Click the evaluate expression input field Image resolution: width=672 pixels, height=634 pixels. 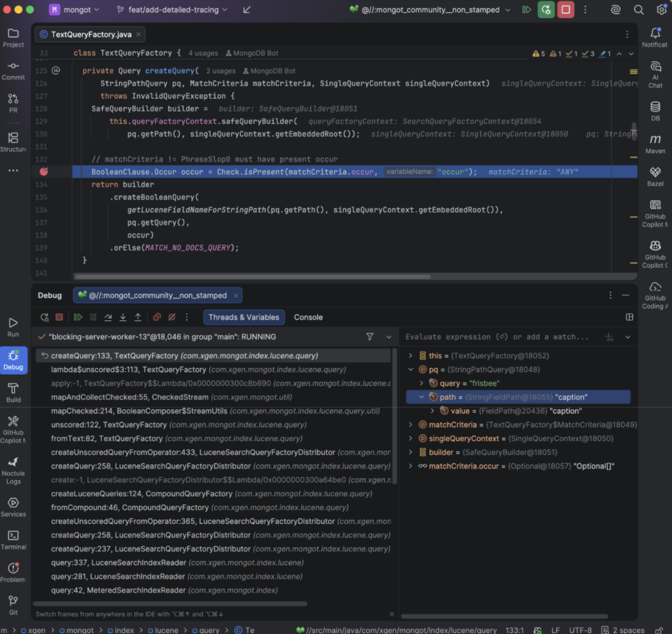497,337
